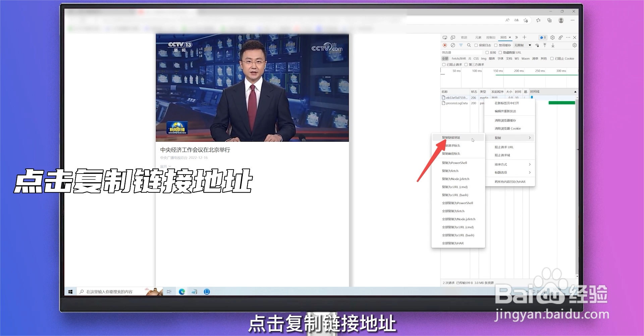This screenshot has height=336, width=644.
Task: Import a HAR file (up-arrow icon)
Action: (x=545, y=45)
